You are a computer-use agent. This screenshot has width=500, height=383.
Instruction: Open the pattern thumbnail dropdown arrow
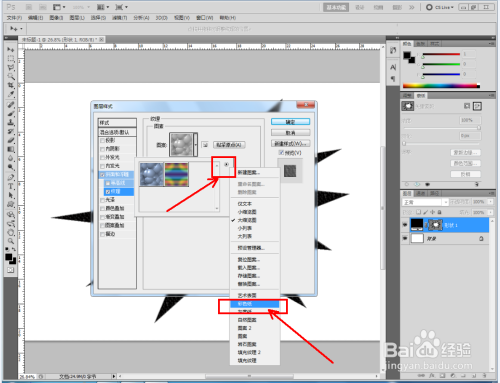[196, 145]
